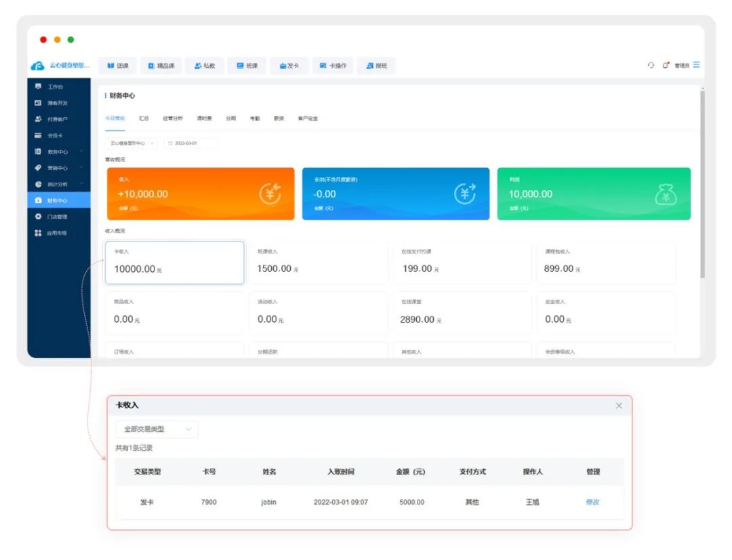This screenshot has height=560, width=732.
Task: Click the cloud logo icon
Action: point(38,66)
